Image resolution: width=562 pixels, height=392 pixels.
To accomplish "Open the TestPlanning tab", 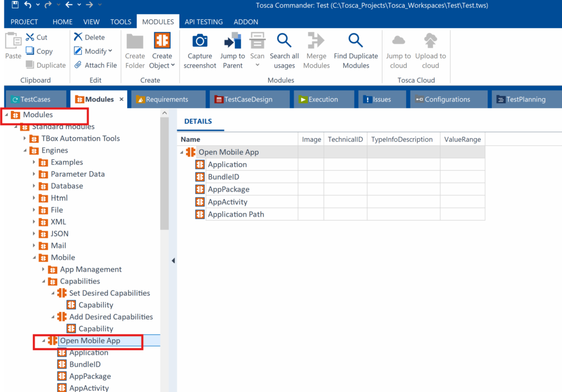I will coord(525,99).
